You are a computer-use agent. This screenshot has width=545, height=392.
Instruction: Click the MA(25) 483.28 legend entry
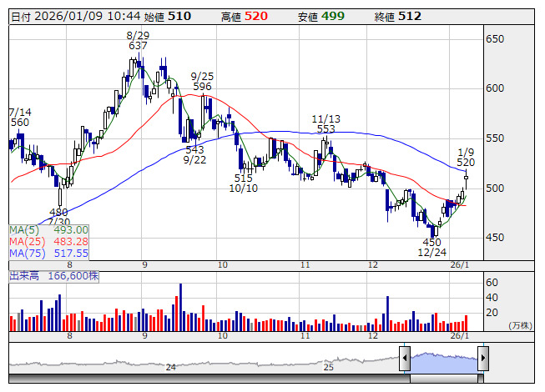point(49,241)
